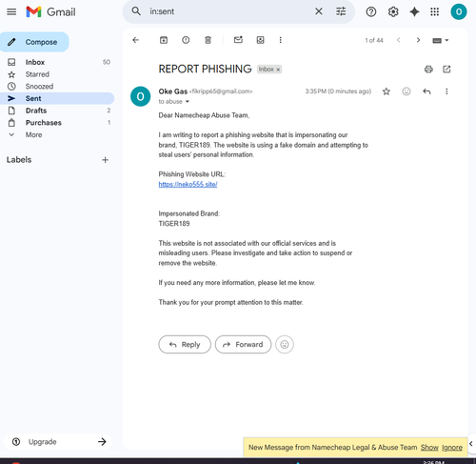Screen dimensions: 476x464
Task: Ignore the new message notification
Action: coord(452,447)
